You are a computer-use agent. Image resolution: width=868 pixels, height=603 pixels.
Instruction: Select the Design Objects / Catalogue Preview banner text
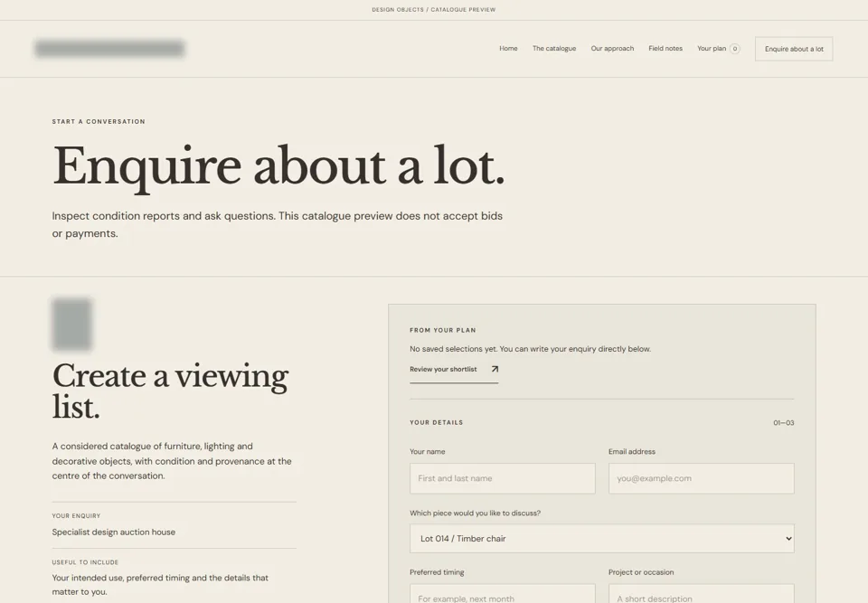433,9
